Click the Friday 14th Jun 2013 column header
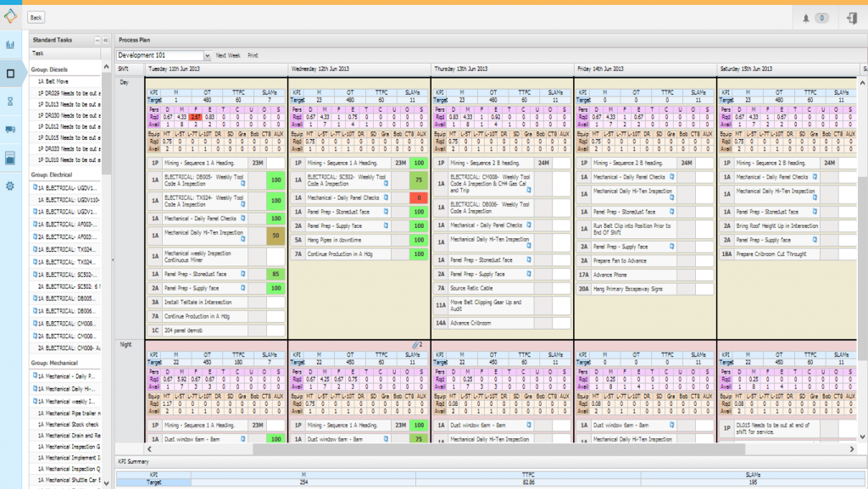 [645, 69]
